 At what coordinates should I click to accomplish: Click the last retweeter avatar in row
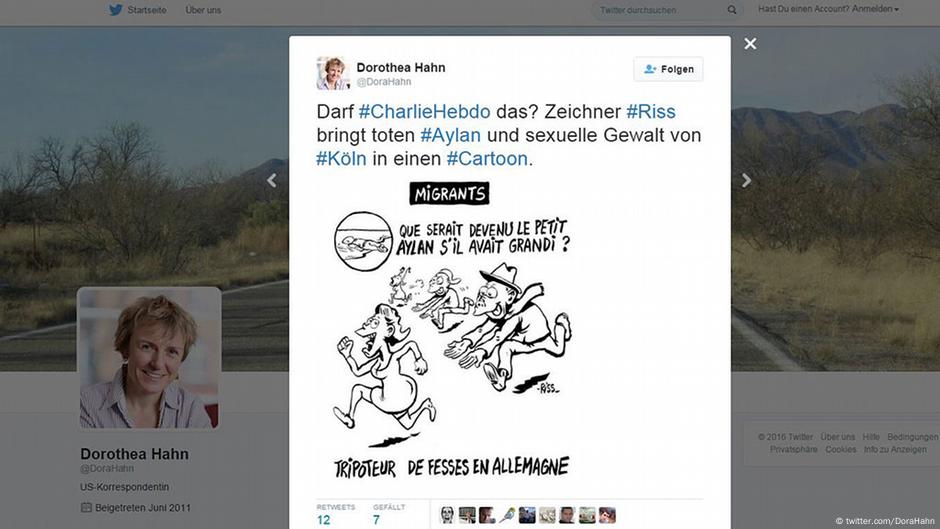tap(607, 515)
